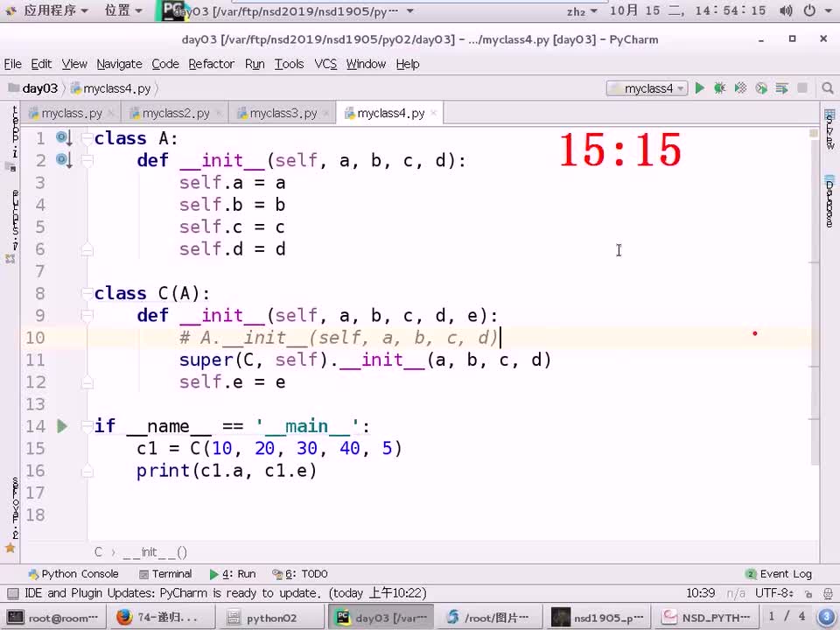Open the UTF-8 encoding selector
The height and width of the screenshot is (630, 840).
[x=774, y=593]
